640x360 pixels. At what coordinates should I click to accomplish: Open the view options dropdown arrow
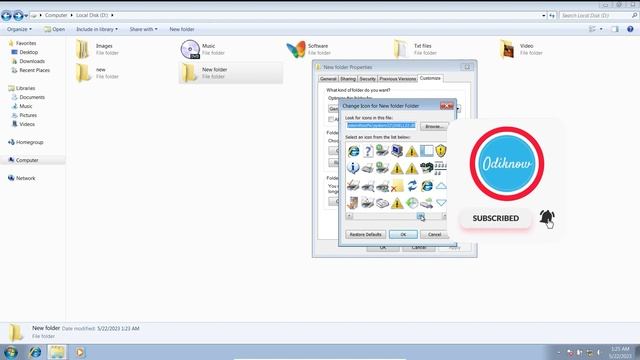(601, 29)
